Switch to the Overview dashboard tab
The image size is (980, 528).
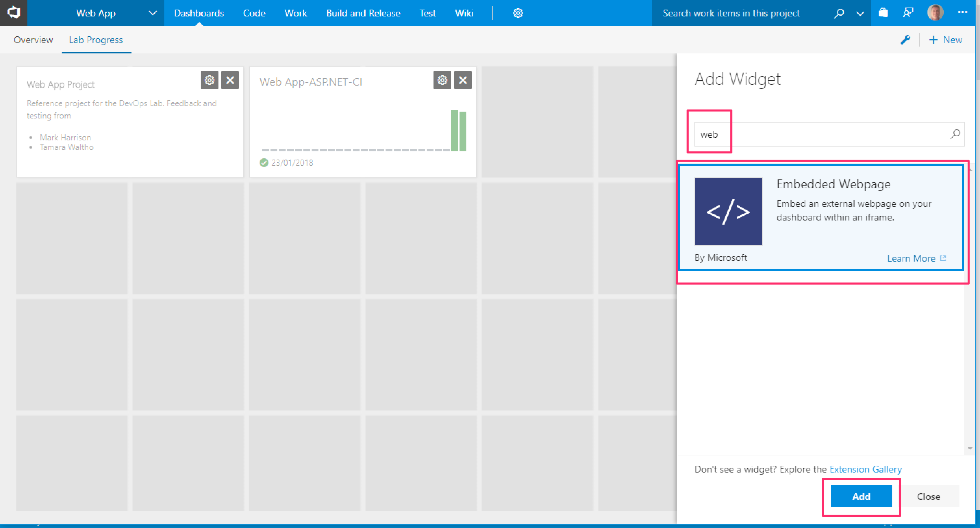coord(34,40)
